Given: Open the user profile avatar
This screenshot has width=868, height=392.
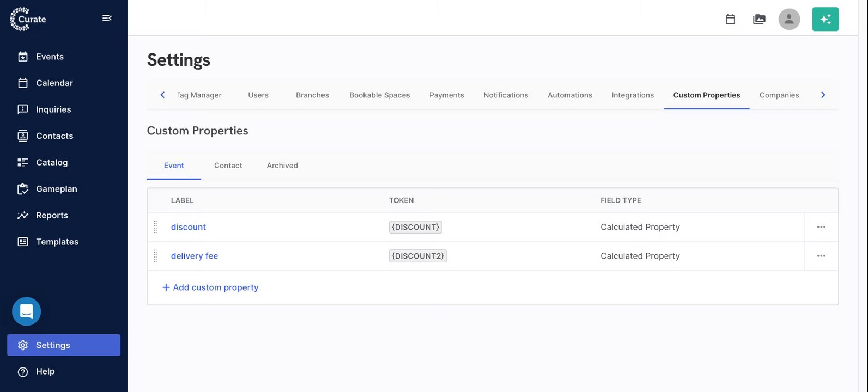Looking at the screenshot, I should (x=789, y=20).
